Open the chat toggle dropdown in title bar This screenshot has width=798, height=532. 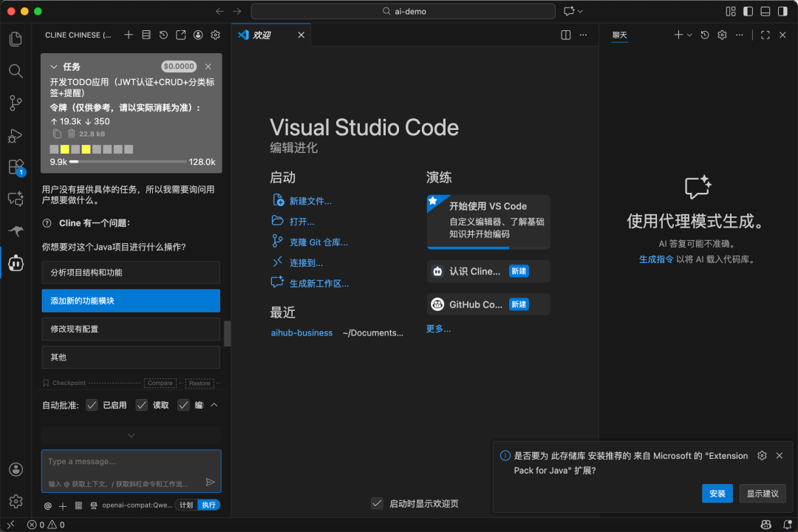click(x=580, y=11)
